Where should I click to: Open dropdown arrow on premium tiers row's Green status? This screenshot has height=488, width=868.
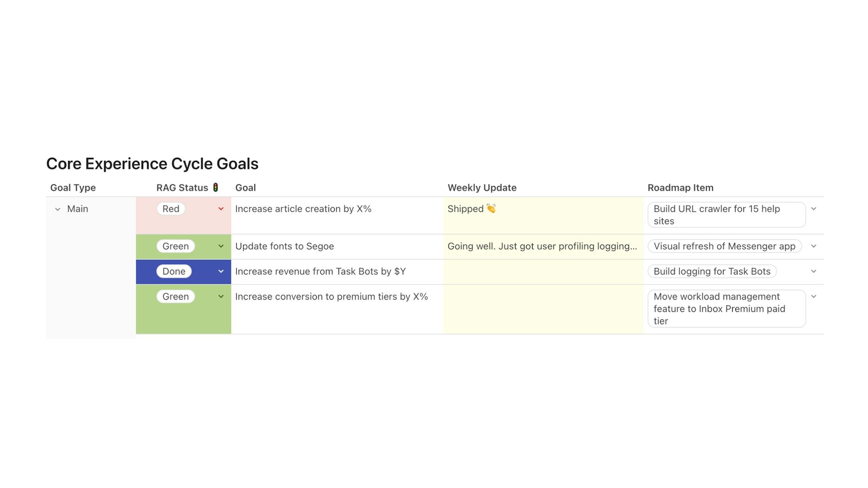pos(221,297)
